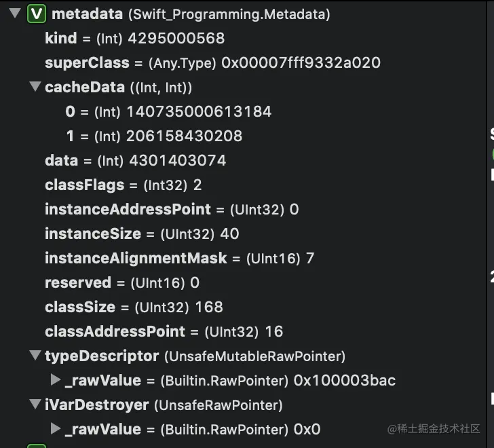Collapse the iVarDestroyer disclosure triangle

point(35,404)
